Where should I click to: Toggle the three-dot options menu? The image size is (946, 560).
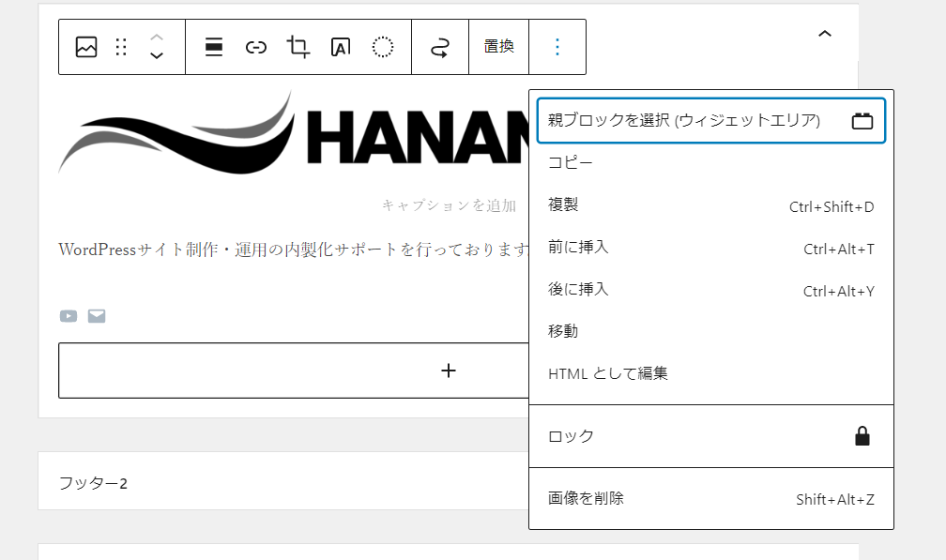[557, 47]
